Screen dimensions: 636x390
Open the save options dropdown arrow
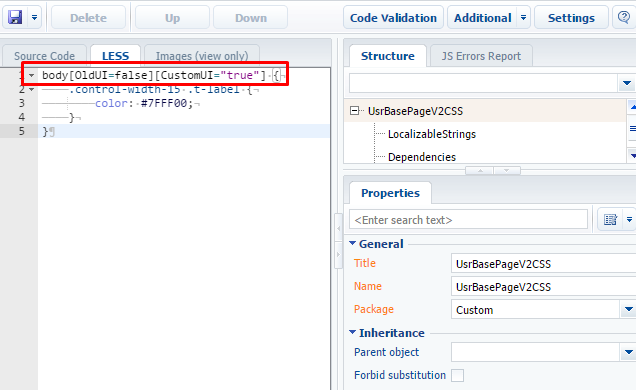34,17
